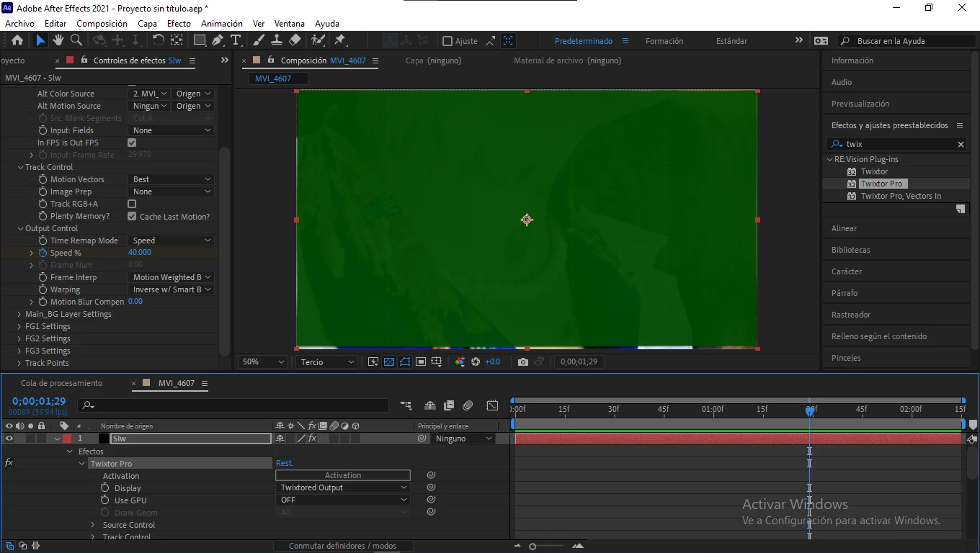Hide the Slw layer eye toggle
Screen dimensions: 980x553
click(x=9, y=439)
